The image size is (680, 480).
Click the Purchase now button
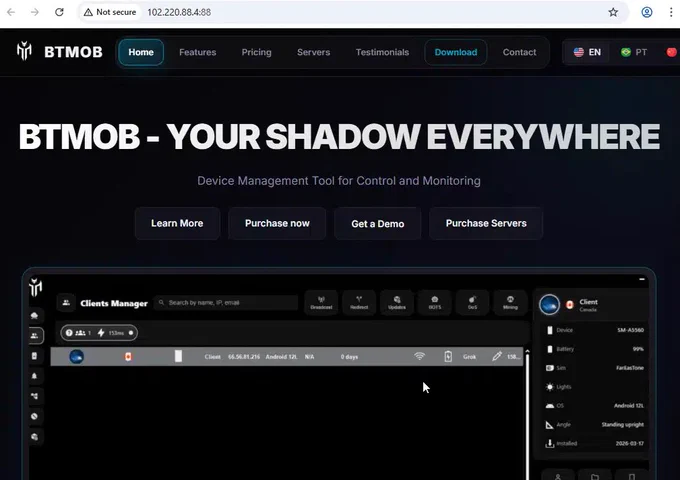pyautogui.click(x=277, y=223)
